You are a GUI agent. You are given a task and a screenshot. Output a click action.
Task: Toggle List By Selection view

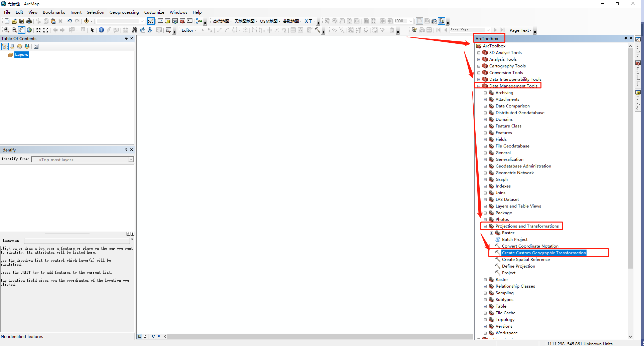click(x=27, y=46)
